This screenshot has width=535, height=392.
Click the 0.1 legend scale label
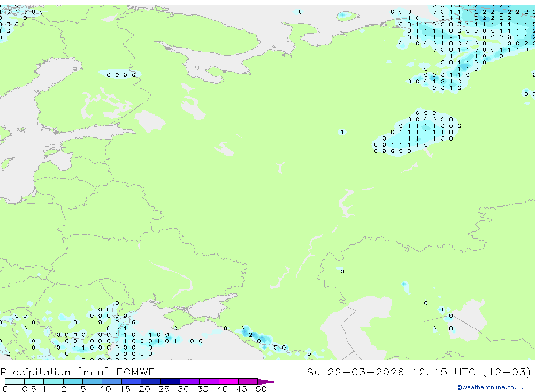(9, 389)
